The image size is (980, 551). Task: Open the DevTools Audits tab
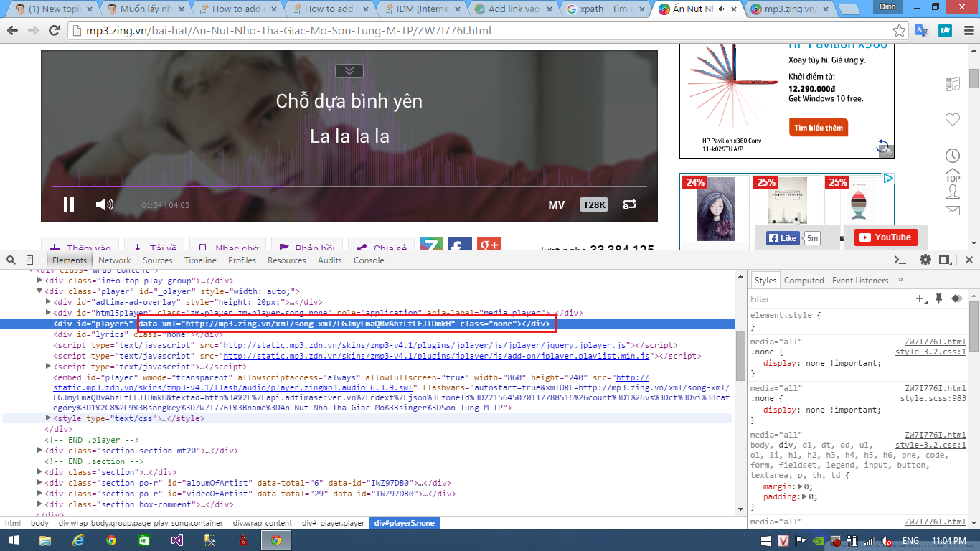coord(330,260)
